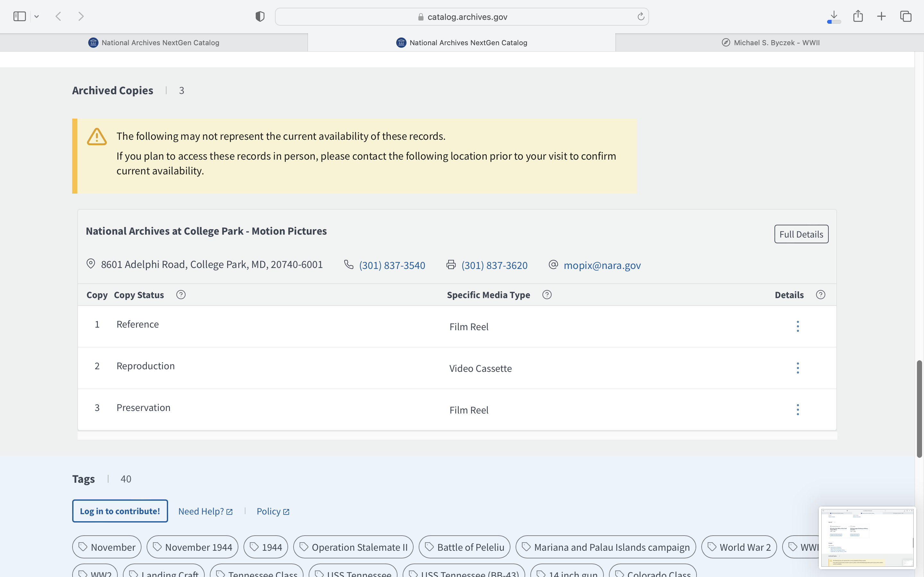This screenshot has width=924, height=577.
Task: Open the Specific Media Type help icon
Action: coord(547,295)
